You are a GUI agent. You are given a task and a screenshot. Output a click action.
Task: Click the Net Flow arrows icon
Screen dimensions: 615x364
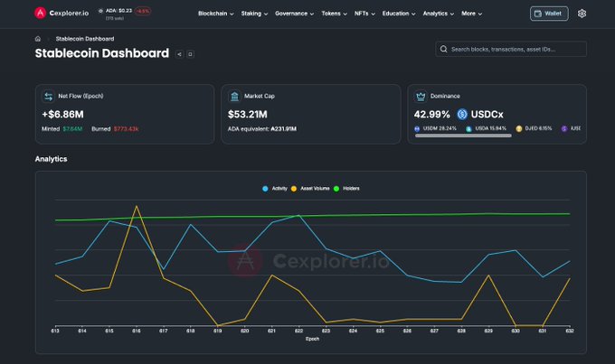tap(48, 96)
